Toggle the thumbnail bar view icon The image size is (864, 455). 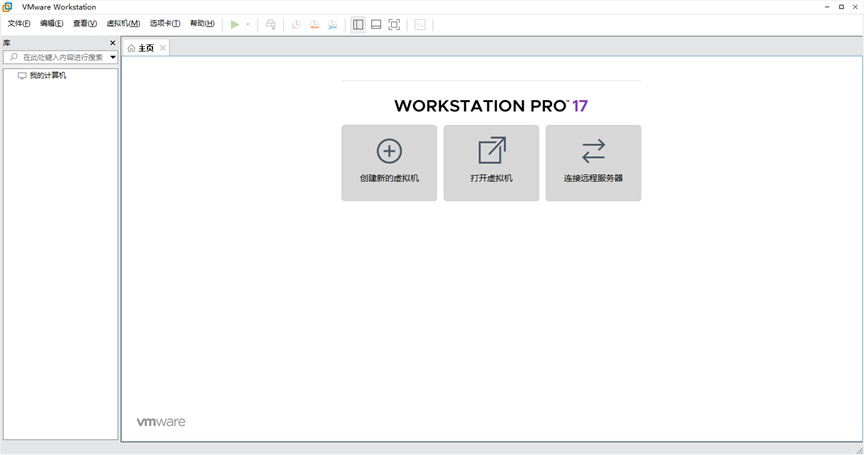coord(376,24)
